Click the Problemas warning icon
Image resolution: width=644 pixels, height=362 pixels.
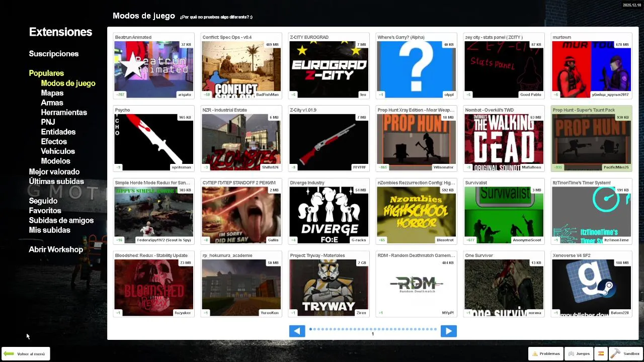[x=535, y=354]
